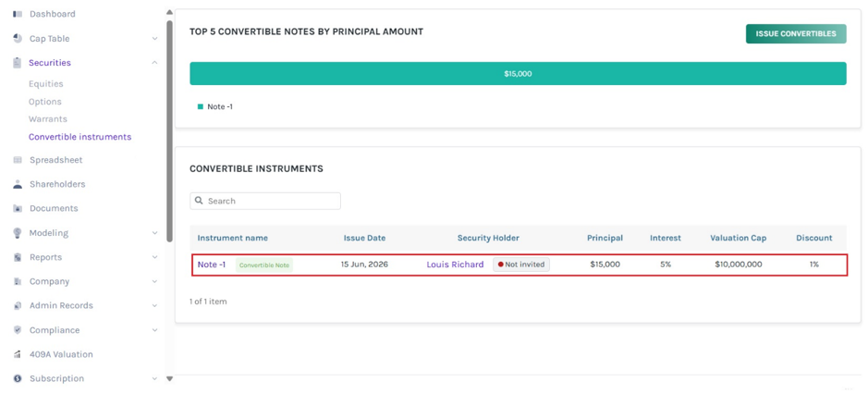
Task: Click the Documents folder icon
Action: 18,208
